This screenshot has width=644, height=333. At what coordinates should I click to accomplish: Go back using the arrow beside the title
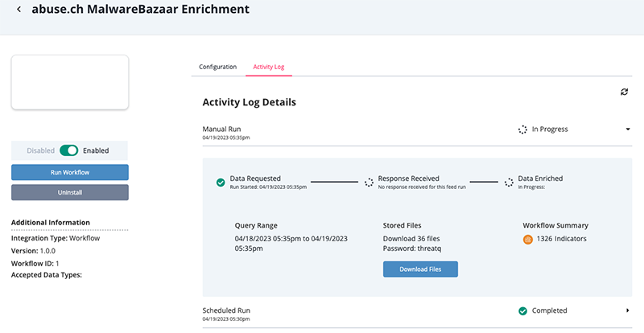(19, 10)
